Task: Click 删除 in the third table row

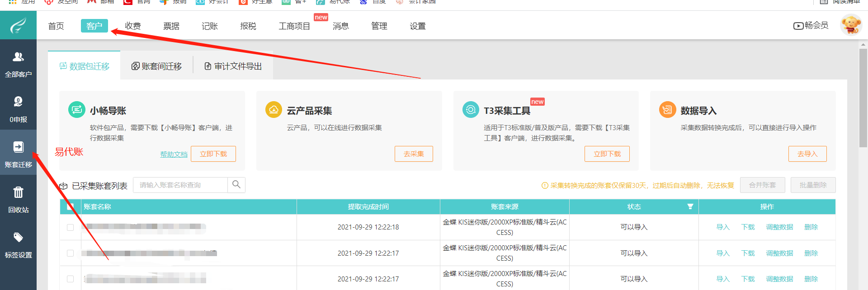Action: (811, 279)
